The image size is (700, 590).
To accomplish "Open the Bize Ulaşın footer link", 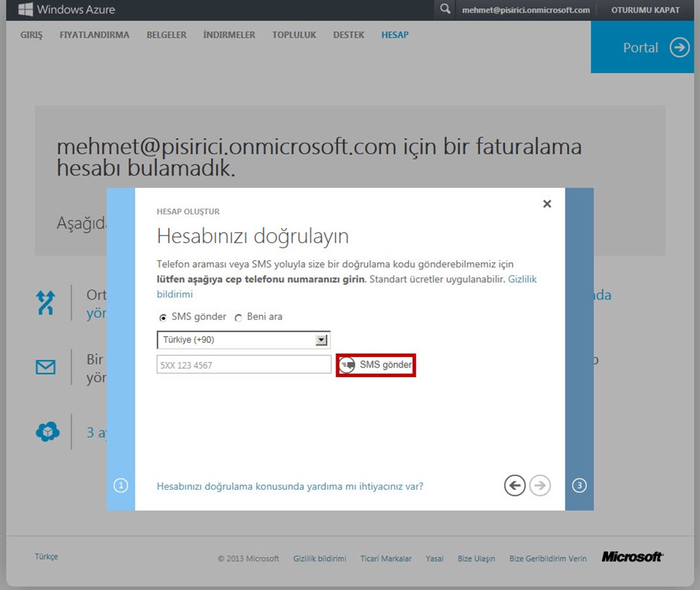I will (x=476, y=558).
